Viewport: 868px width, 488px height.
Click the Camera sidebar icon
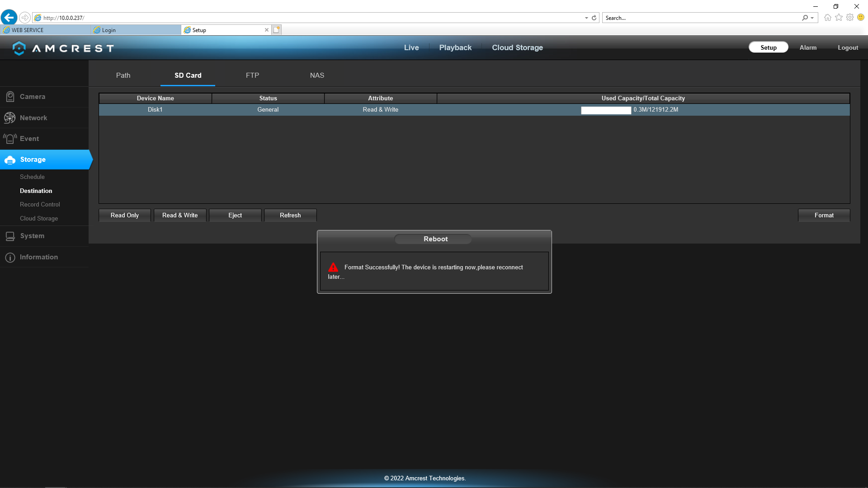[10, 97]
